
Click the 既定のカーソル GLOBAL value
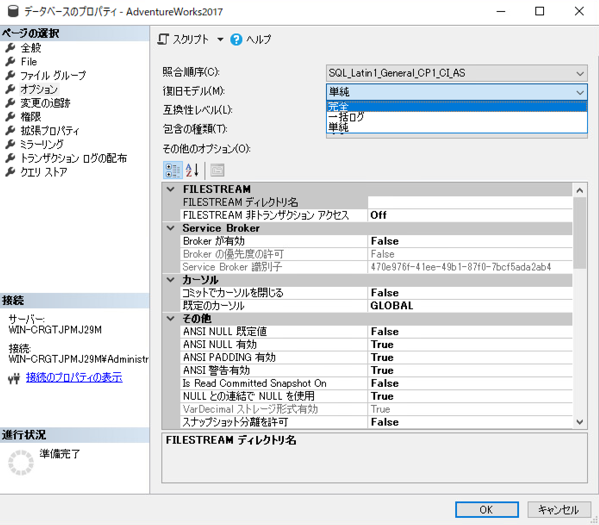[x=470, y=306]
